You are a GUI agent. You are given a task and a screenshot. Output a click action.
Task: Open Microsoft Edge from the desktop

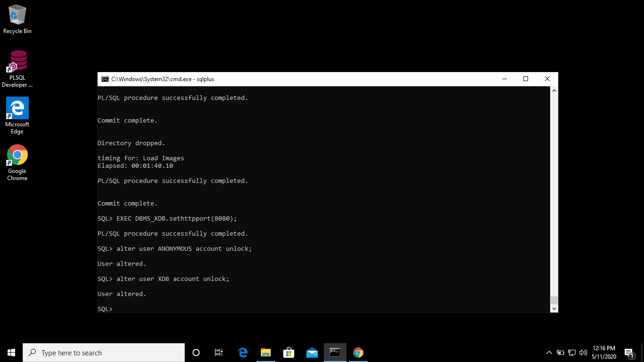[x=17, y=108]
